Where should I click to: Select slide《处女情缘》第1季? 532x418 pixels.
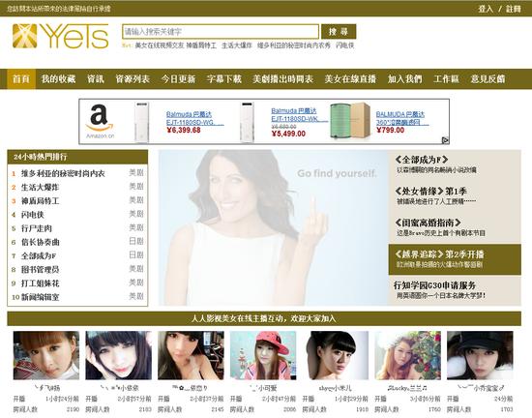pos(455,196)
